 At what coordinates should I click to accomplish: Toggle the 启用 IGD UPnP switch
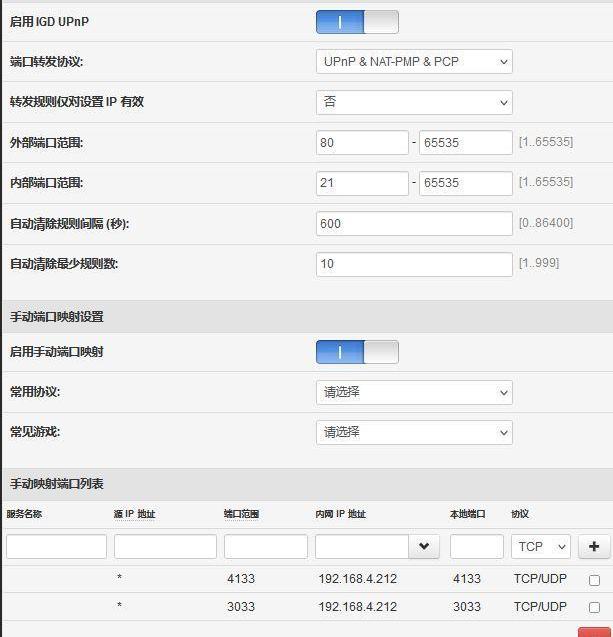pos(357,22)
